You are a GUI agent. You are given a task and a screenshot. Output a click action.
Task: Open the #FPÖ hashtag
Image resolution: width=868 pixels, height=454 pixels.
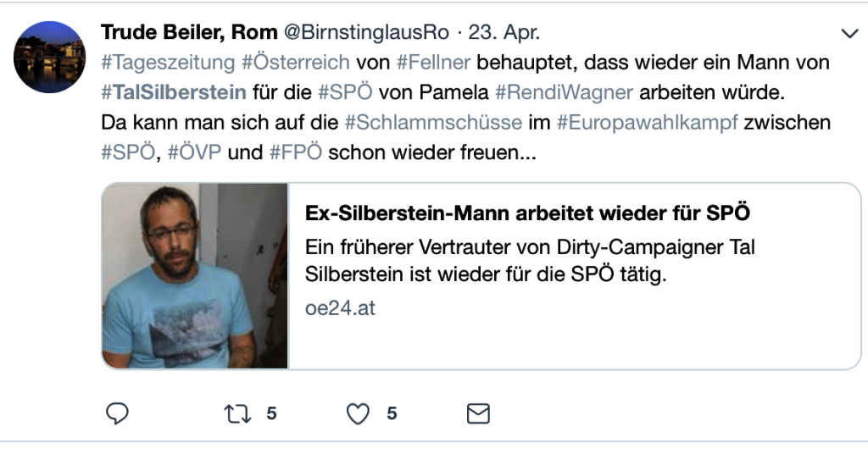click(296, 152)
